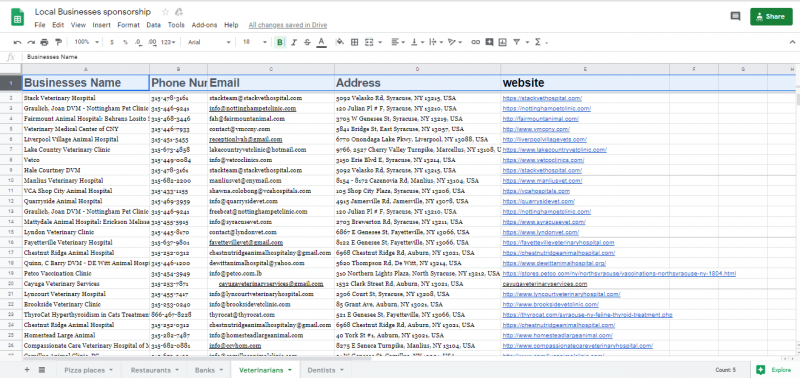Toggle bold formatting
This screenshot has width=800, height=378.
tap(280, 42)
